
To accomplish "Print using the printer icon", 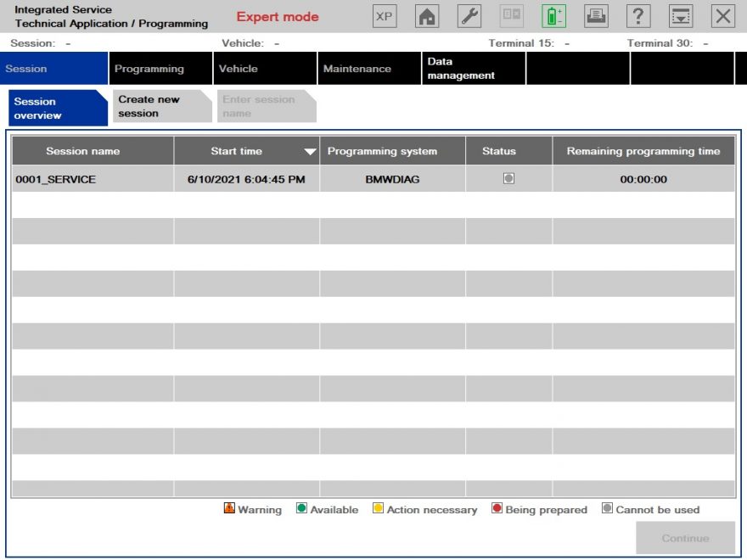I will coord(595,15).
